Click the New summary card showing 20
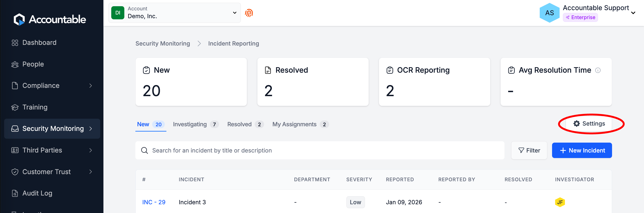This screenshot has height=213, width=644. (191, 82)
